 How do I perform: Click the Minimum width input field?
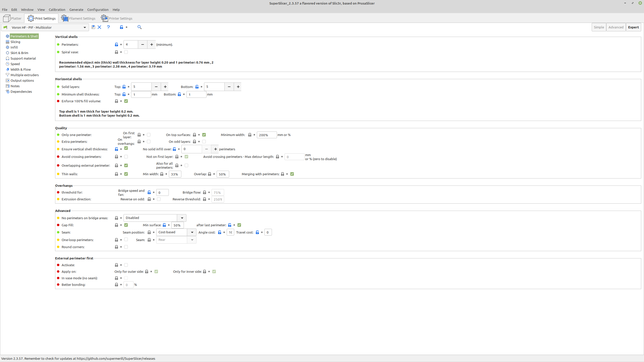[266, 135]
